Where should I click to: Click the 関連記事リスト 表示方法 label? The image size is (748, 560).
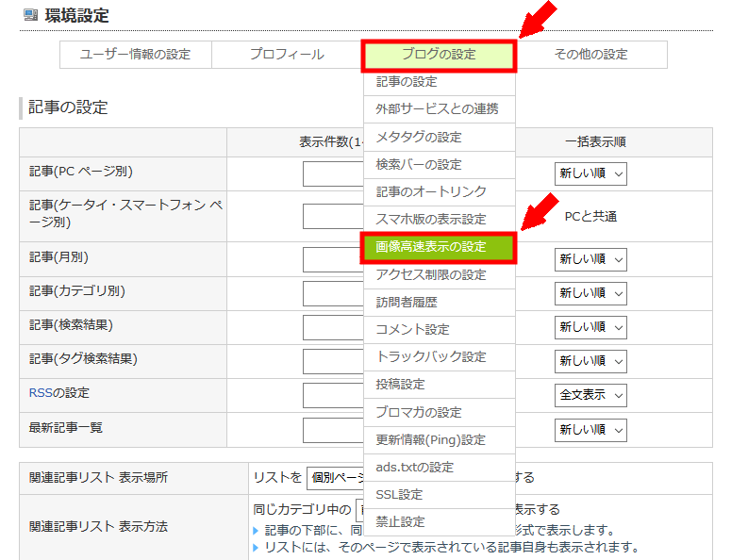coord(98,527)
